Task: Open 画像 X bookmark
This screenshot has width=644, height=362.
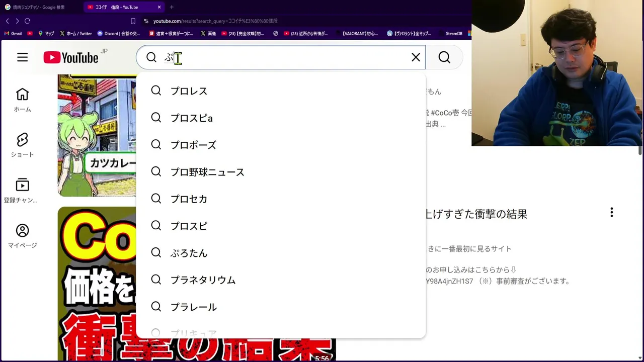Action: pos(208,34)
